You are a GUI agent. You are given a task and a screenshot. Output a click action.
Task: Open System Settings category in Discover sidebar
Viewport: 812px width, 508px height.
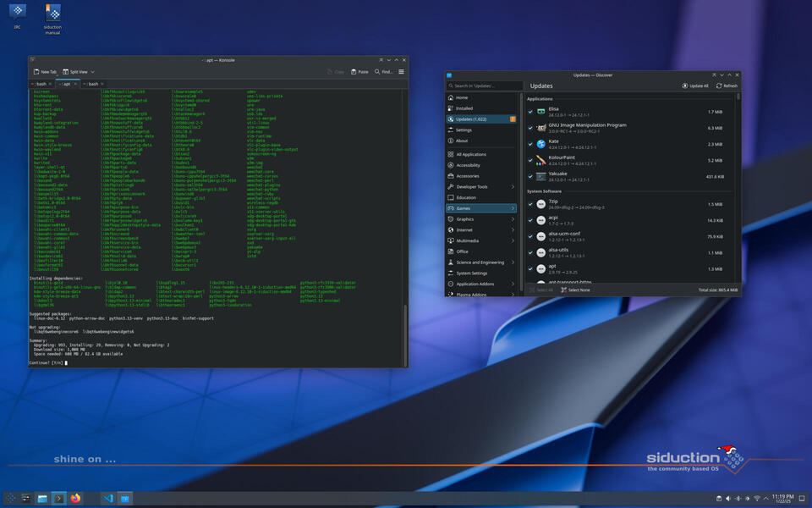pos(480,273)
